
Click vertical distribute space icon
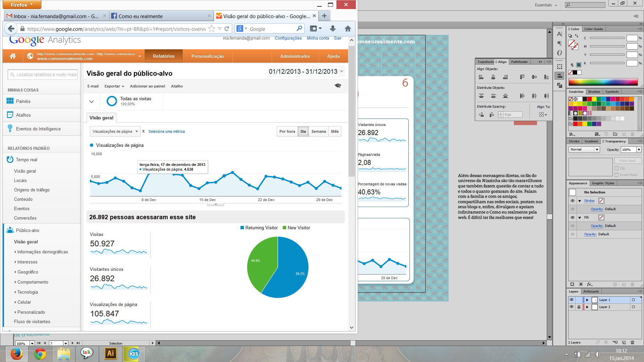[481, 115]
